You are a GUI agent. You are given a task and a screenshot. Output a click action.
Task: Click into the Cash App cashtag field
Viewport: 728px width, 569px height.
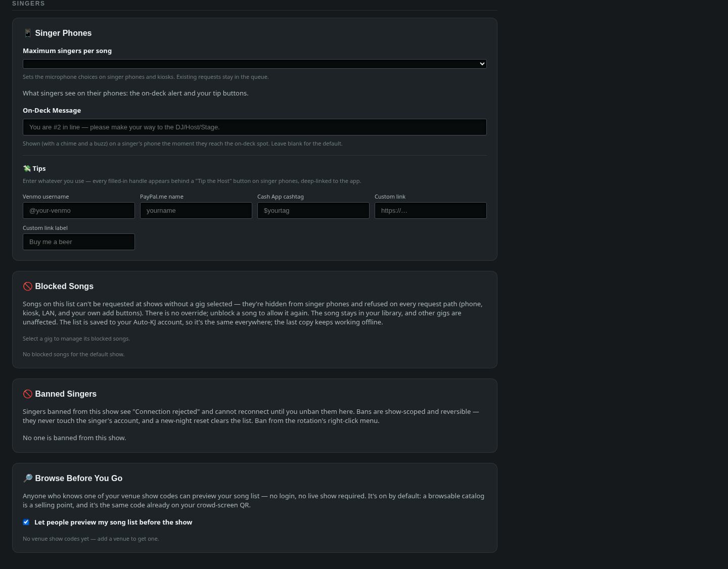click(x=313, y=211)
